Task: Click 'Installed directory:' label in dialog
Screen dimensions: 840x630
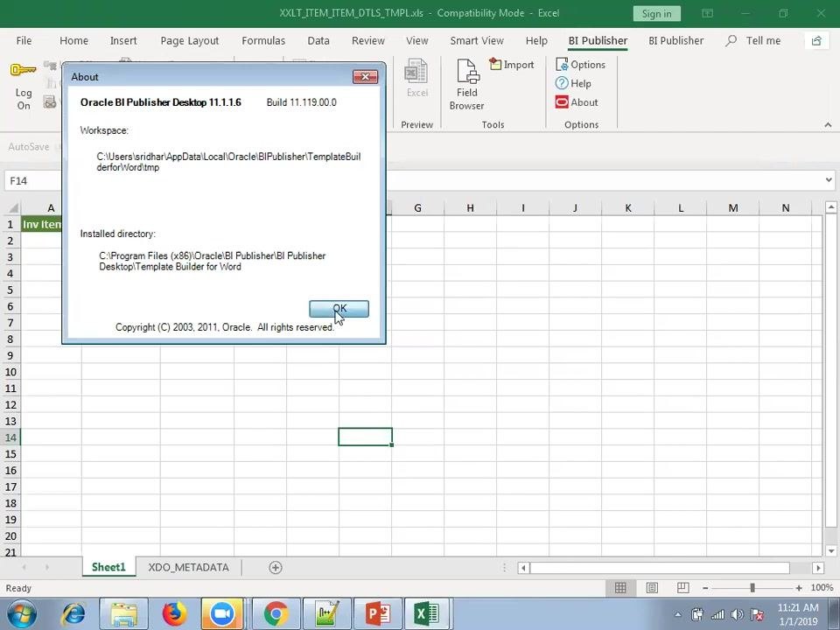Action: click(118, 234)
